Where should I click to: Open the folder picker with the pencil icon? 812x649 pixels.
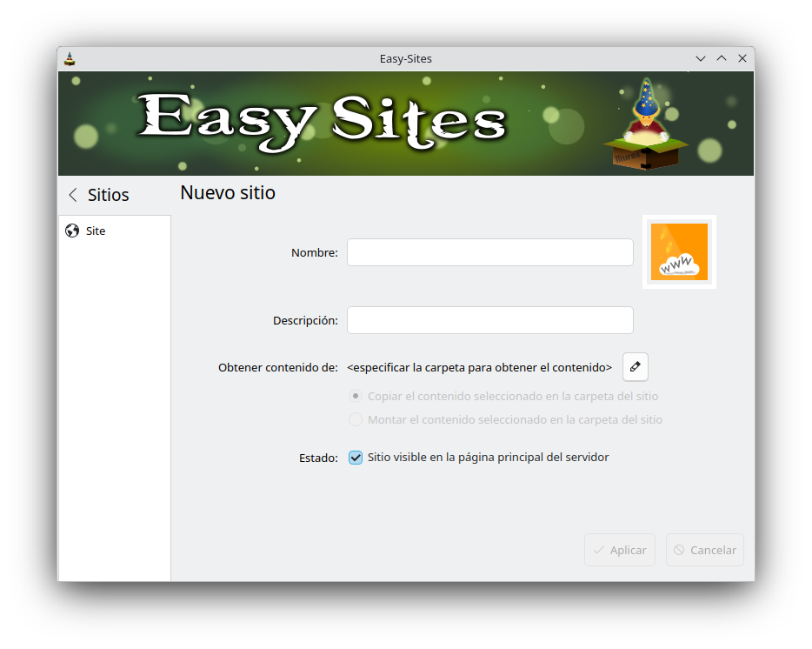[x=635, y=366]
